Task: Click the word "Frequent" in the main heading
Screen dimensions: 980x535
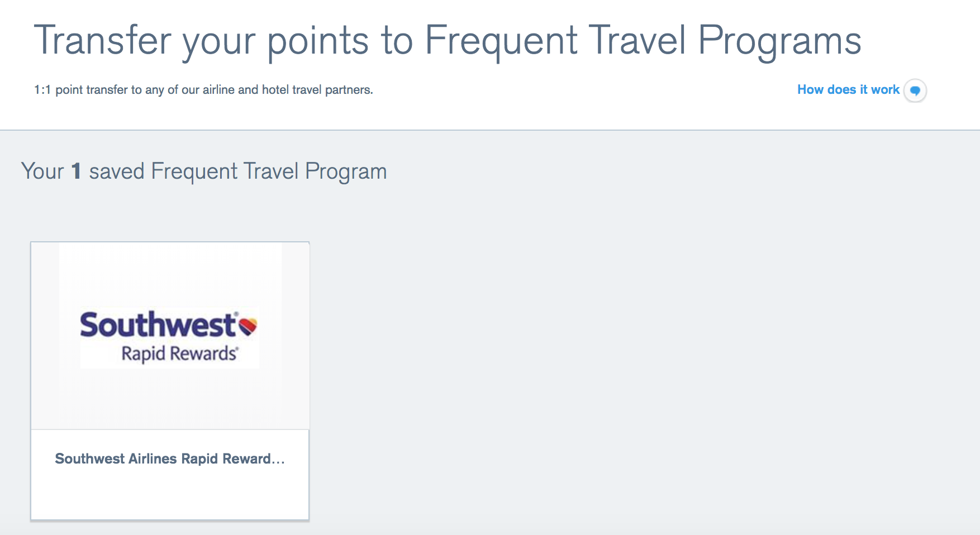Action: pyautogui.click(x=501, y=41)
